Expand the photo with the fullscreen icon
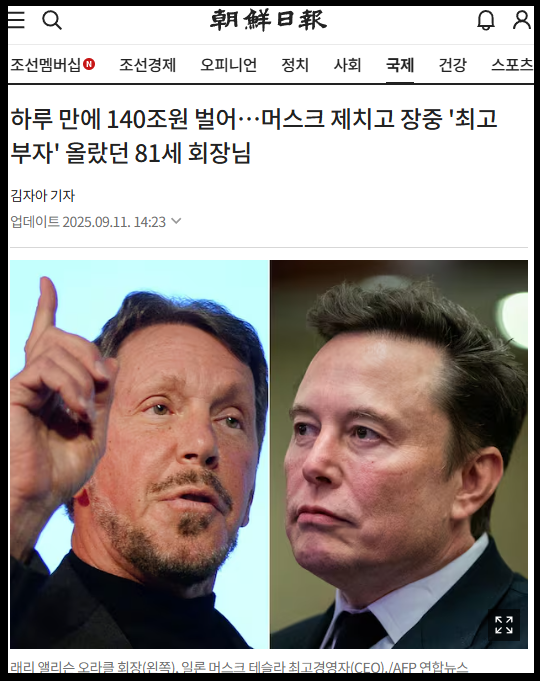Viewport: 540px width, 681px height. 504,625
